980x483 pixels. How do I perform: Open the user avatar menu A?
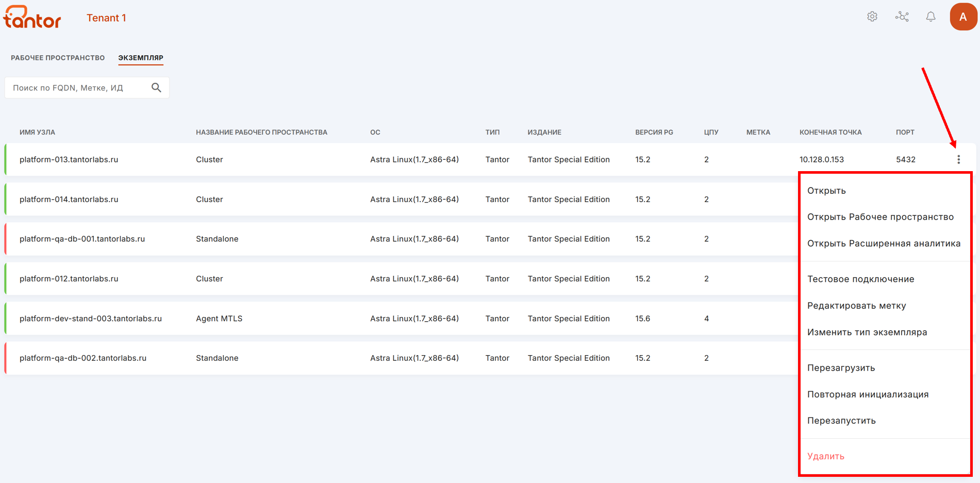(963, 17)
